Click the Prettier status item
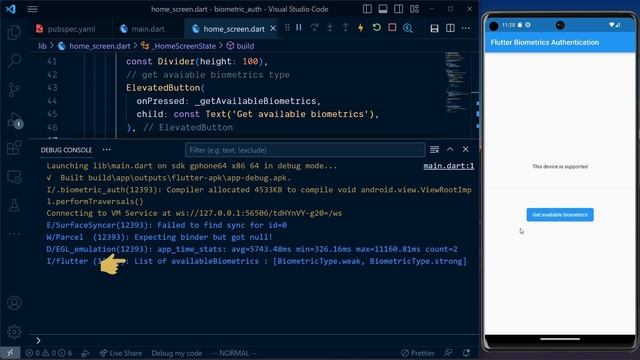The height and width of the screenshot is (360, 640). (418, 353)
